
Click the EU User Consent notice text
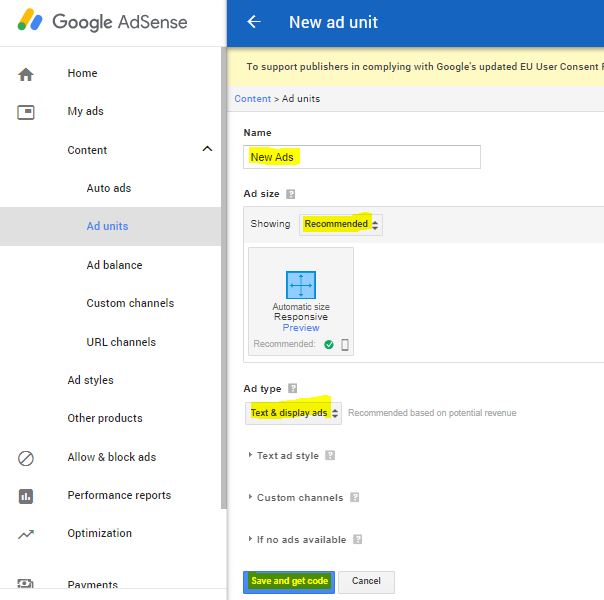[424, 67]
